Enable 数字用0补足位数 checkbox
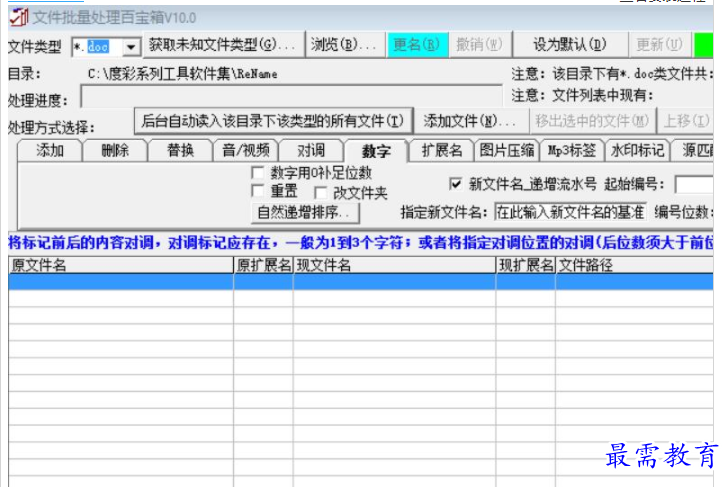 [x=257, y=173]
